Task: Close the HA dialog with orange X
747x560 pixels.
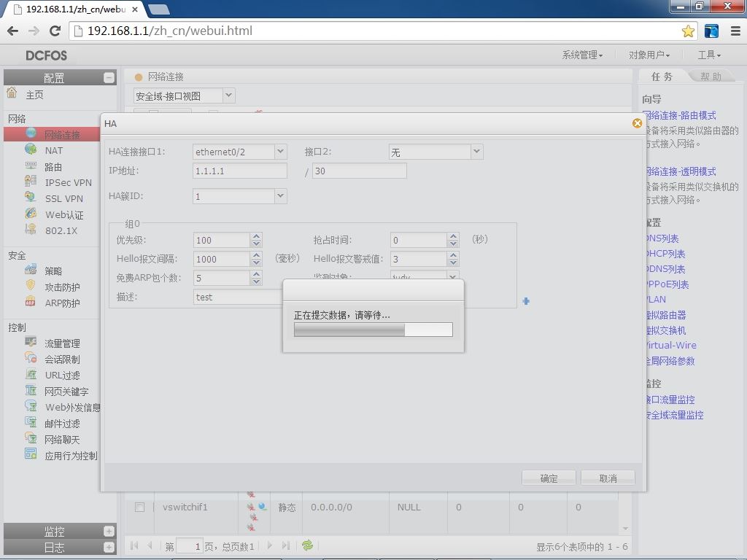Action: (x=637, y=123)
